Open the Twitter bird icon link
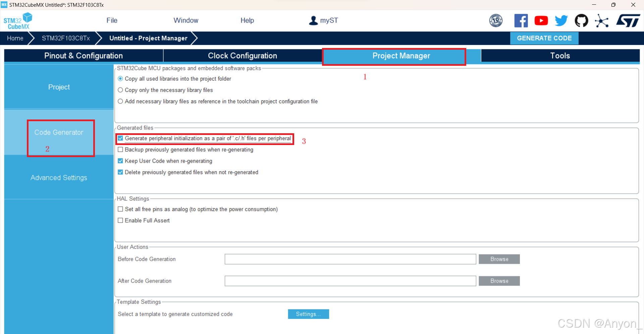 pyautogui.click(x=561, y=20)
